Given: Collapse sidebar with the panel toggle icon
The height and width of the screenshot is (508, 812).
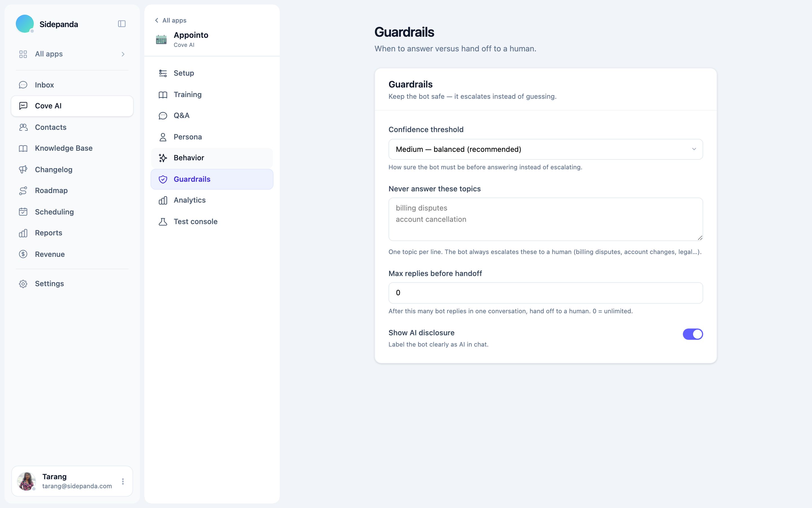Looking at the screenshot, I should 122,24.
